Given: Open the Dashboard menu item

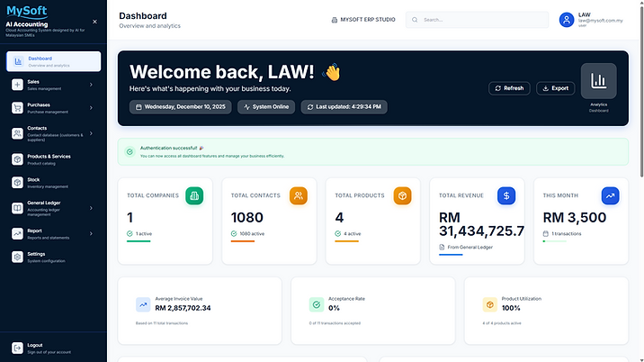Looking at the screenshot, I should tap(53, 61).
